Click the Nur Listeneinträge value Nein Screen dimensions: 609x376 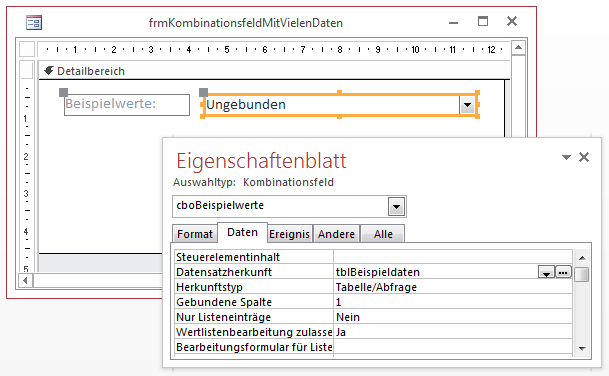point(453,317)
